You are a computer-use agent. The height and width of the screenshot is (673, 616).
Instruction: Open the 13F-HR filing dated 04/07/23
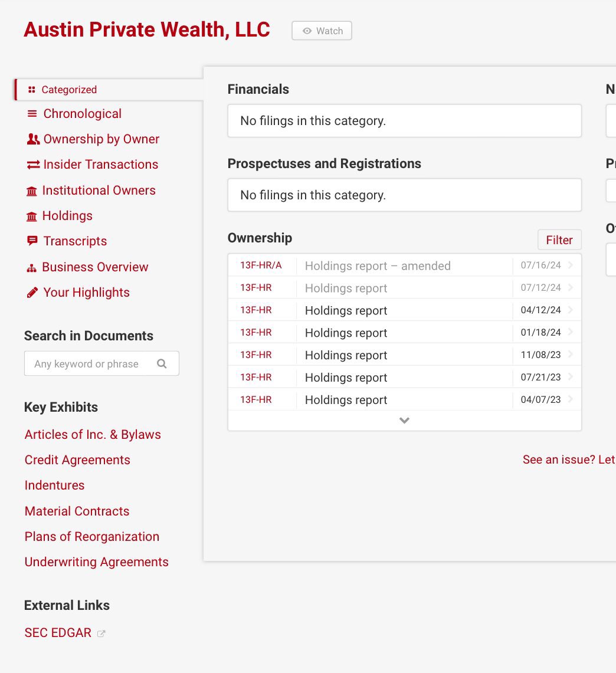coord(404,399)
